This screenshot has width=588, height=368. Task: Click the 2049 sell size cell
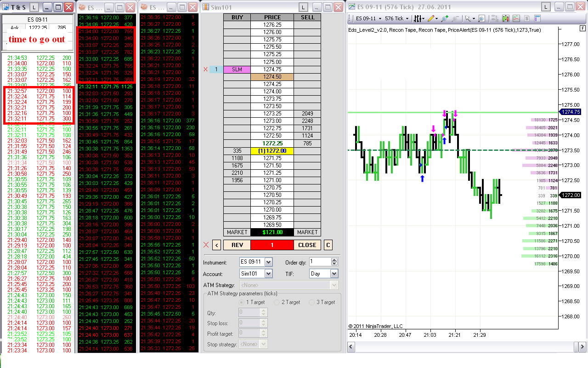tap(307, 114)
